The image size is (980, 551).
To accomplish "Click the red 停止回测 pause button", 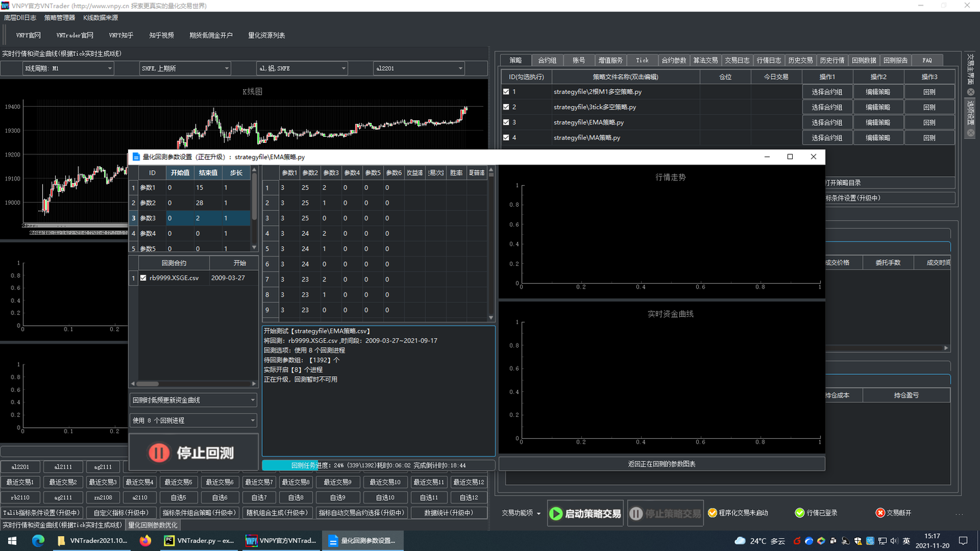I will (193, 452).
